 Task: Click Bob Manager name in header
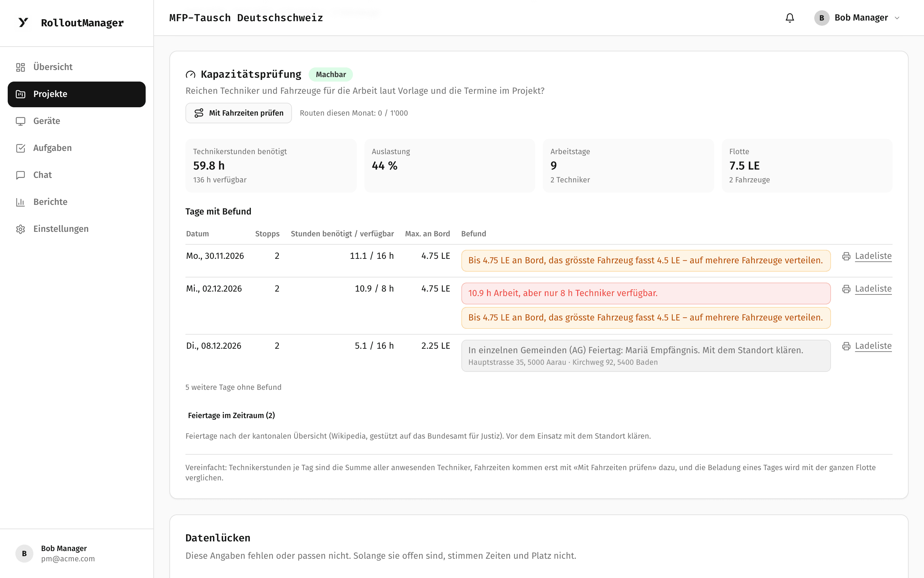tap(861, 18)
